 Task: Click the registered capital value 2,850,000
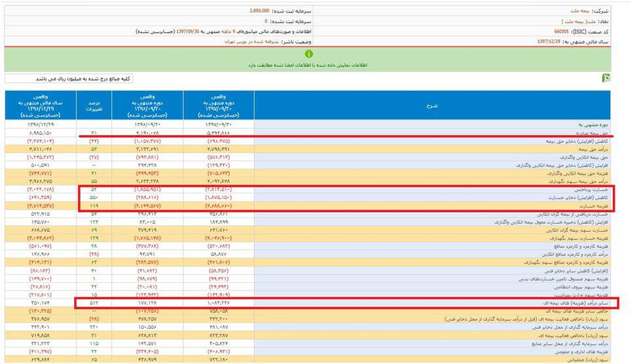(x=259, y=11)
